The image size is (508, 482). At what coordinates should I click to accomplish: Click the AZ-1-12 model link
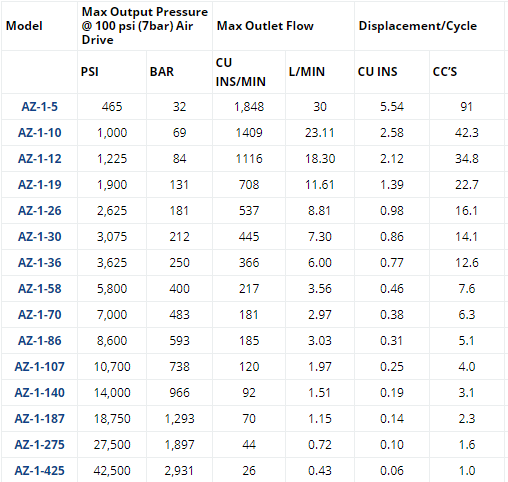pyautogui.click(x=39, y=159)
